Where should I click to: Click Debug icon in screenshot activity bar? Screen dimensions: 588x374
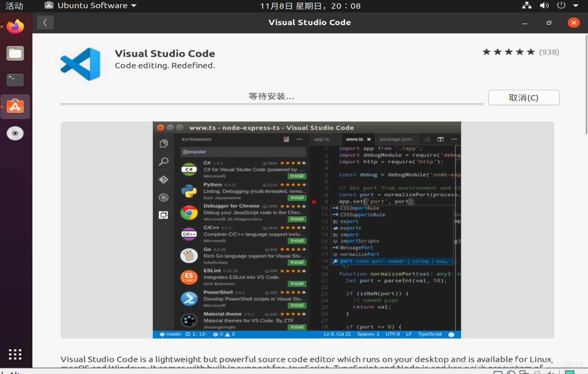(x=164, y=197)
